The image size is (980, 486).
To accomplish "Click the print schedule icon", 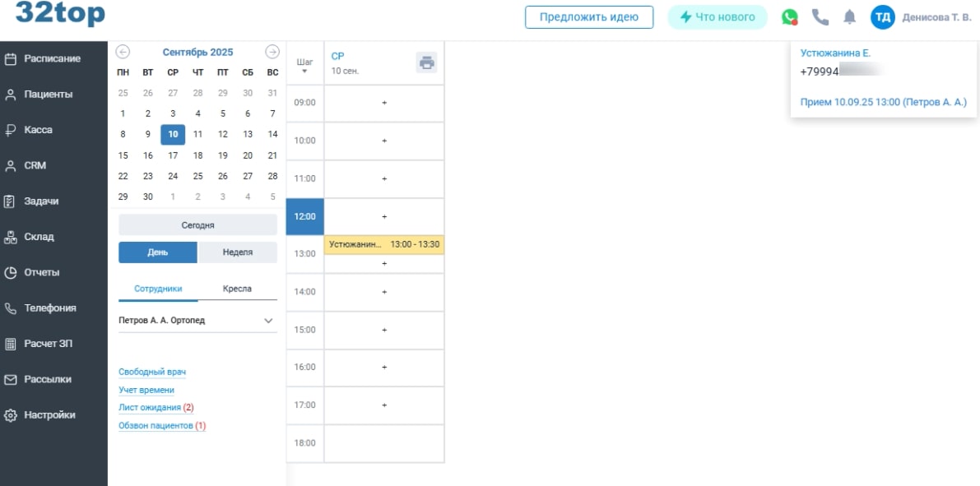I will coord(425,62).
